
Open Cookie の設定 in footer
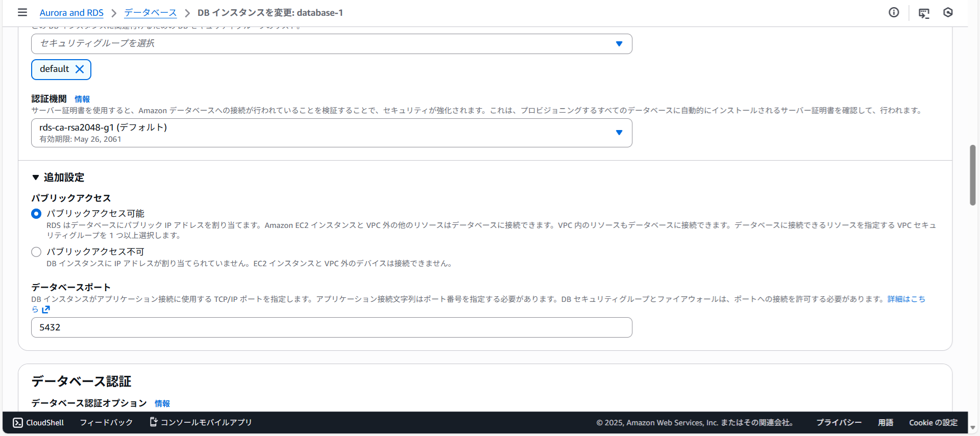click(933, 423)
